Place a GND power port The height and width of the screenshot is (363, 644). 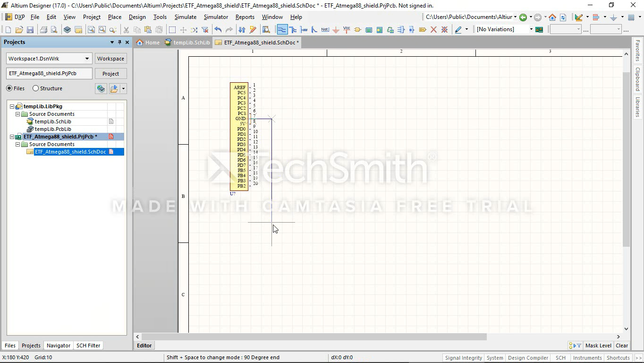coord(336,30)
